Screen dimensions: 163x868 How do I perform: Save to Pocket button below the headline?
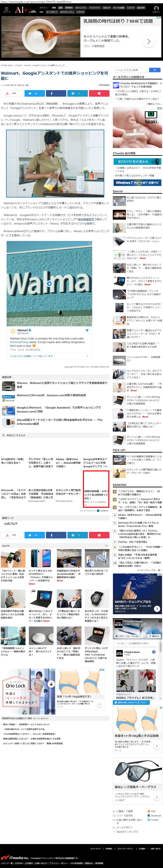[x=99, y=93]
